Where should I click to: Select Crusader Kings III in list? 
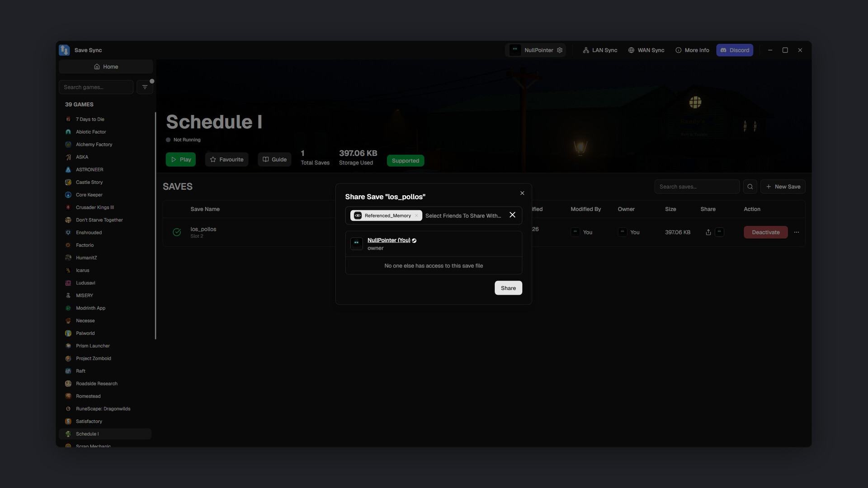105,207
